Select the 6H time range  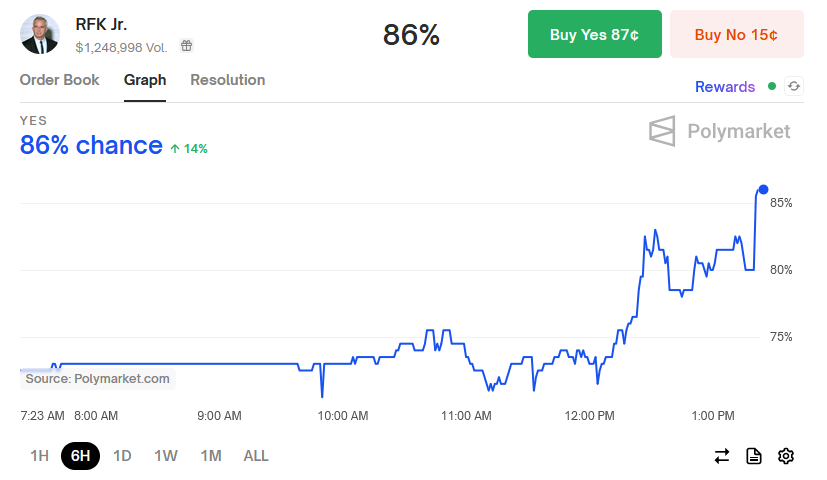[81, 456]
